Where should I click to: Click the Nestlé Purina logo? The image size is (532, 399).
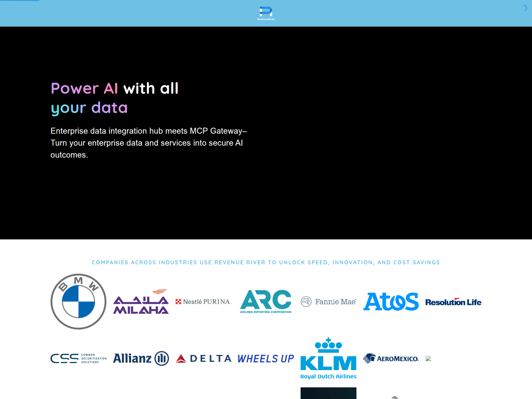[203, 302]
